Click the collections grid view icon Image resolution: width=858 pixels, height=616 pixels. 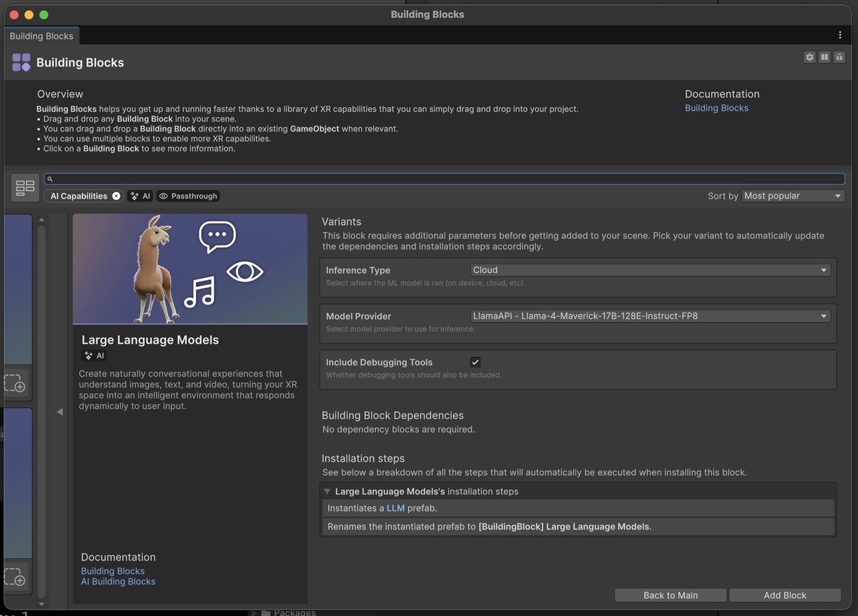tap(25, 188)
